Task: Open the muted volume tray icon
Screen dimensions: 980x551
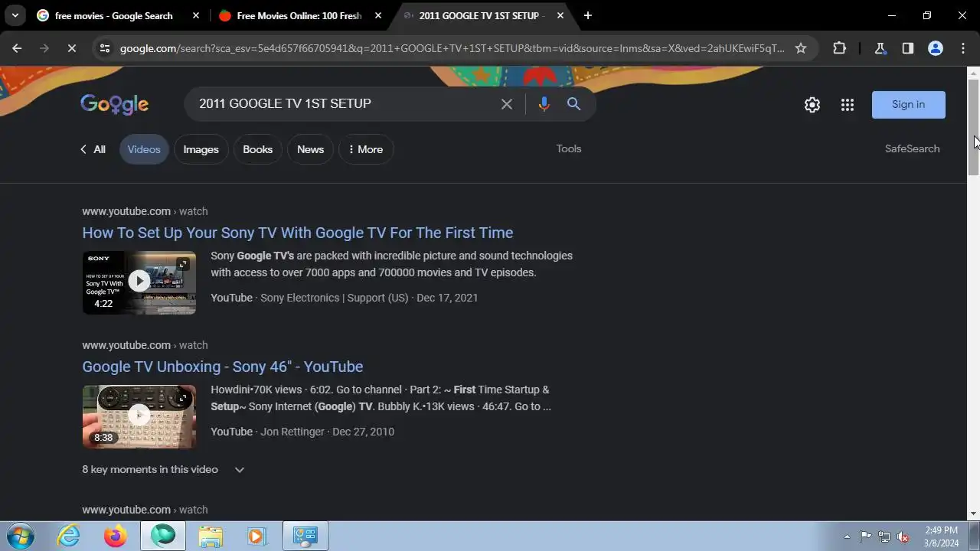Action: coord(903,536)
